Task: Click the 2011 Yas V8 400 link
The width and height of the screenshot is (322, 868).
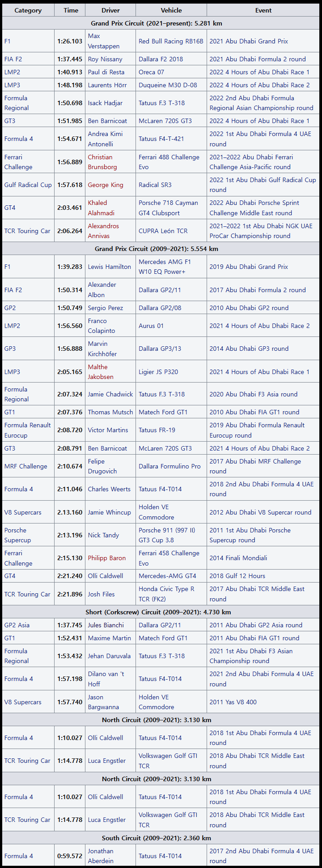Action: point(233,702)
